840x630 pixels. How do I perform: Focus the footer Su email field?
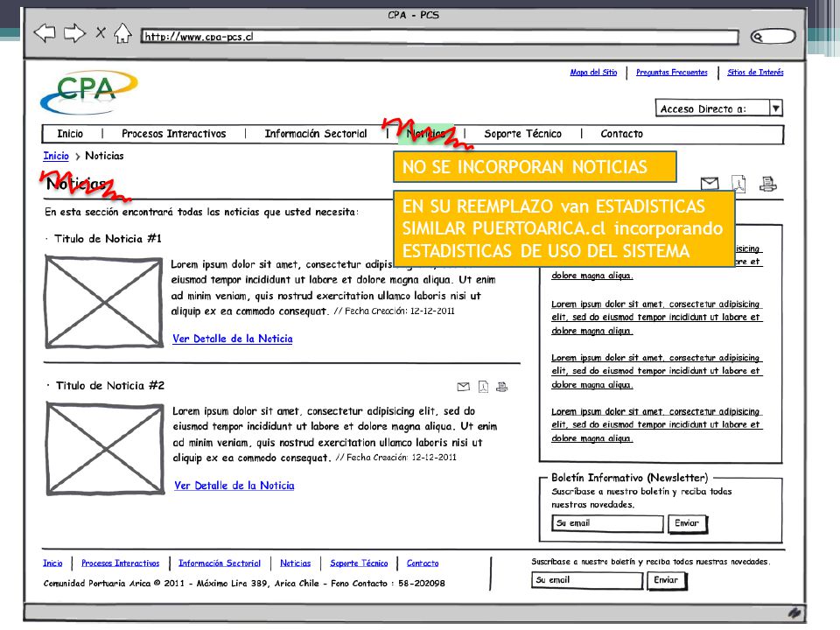tap(587, 580)
